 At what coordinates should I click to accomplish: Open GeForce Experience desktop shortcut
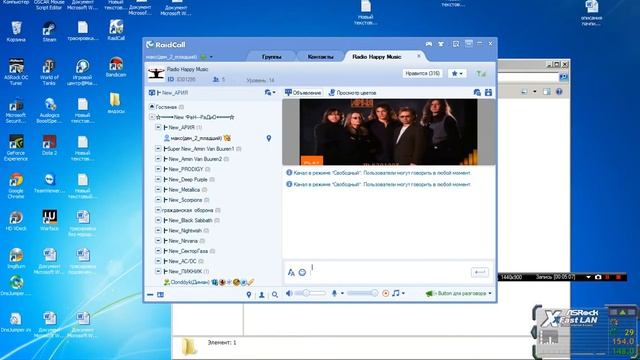(x=16, y=148)
